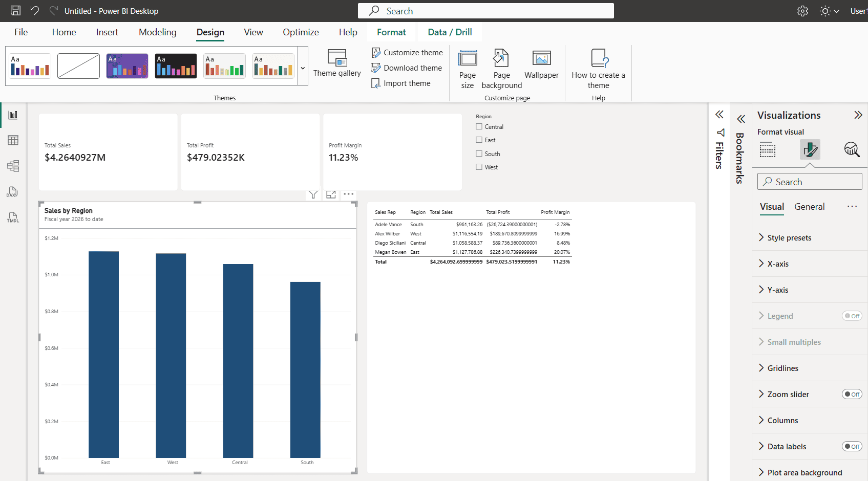Switch to General format tab
This screenshot has width=868, height=481.
(x=809, y=207)
